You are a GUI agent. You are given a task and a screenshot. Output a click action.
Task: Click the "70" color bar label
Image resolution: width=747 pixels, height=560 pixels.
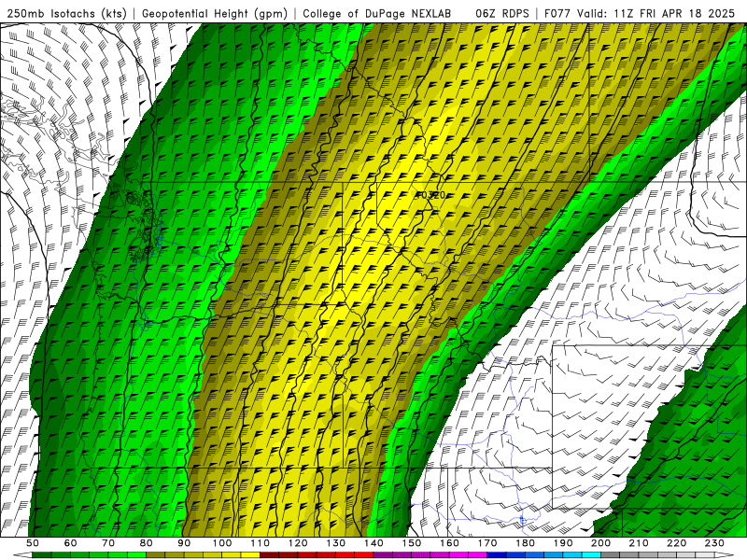tap(108, 543)
